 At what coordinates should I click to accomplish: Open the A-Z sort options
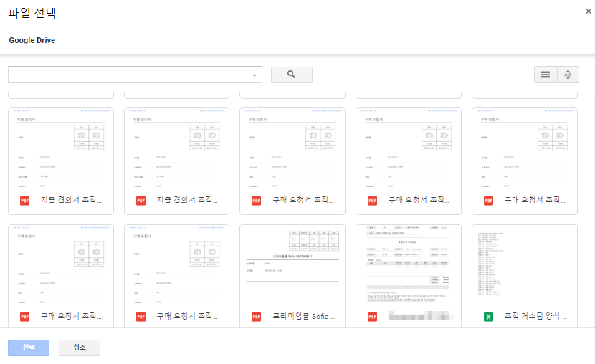pyautogui.click(x=568, y=75)
